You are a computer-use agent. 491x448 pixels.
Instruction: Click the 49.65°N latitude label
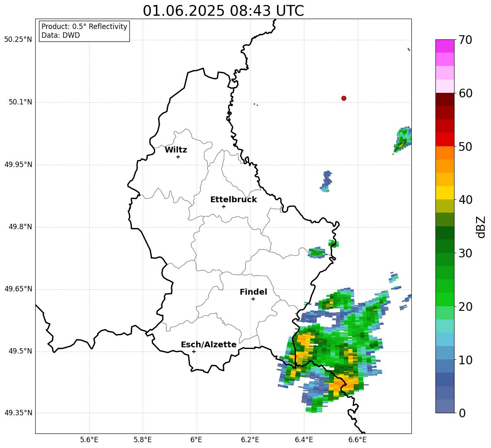point(18,289)
